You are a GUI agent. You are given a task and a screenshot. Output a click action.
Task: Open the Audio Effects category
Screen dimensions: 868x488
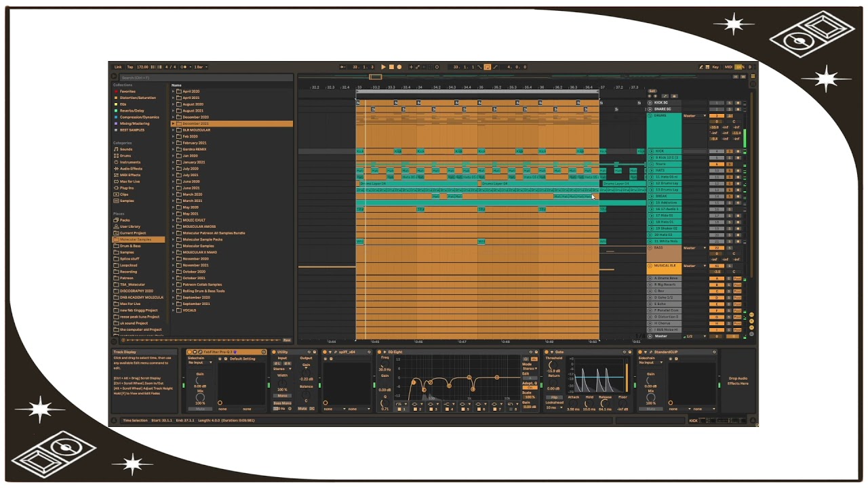pyautogui.click(x=131, y=169)
